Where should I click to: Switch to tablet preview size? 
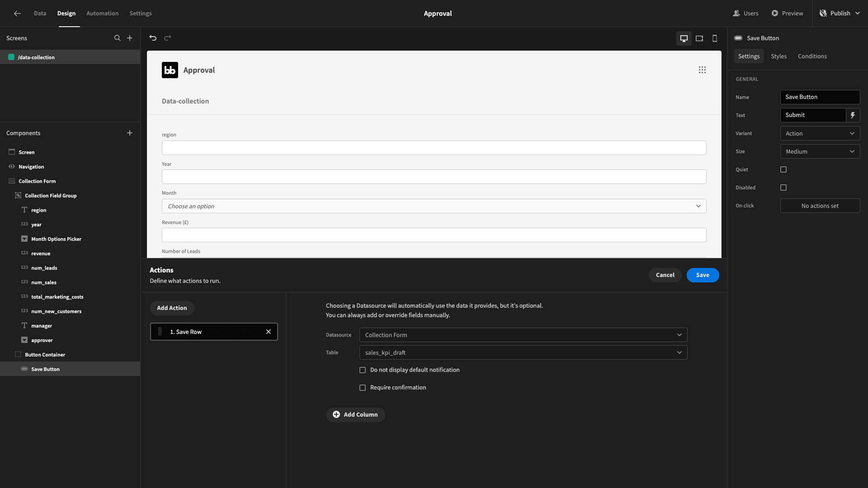pyautogui.click(x=699, y=38)
